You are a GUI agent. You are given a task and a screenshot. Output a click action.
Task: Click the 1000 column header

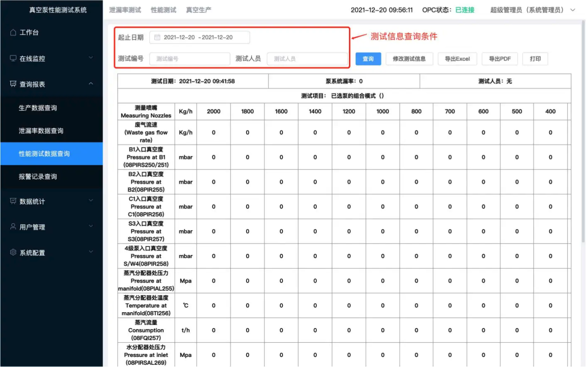(382, 111)
